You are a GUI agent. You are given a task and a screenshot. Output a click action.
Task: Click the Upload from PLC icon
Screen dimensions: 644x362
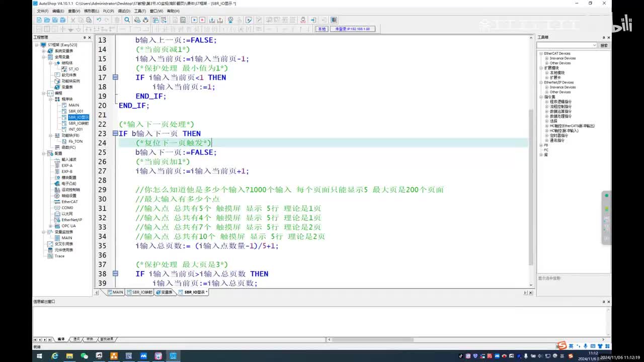tap(220, 20)
